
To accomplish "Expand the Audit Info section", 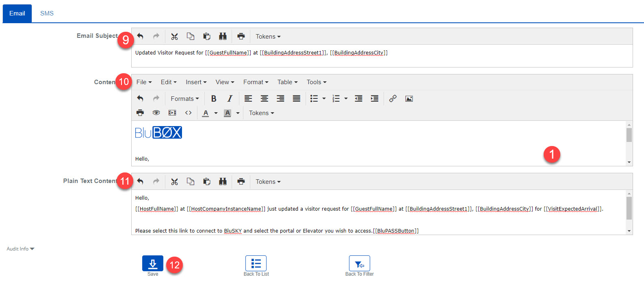I will pyautogui.click(x=20, y=249).
